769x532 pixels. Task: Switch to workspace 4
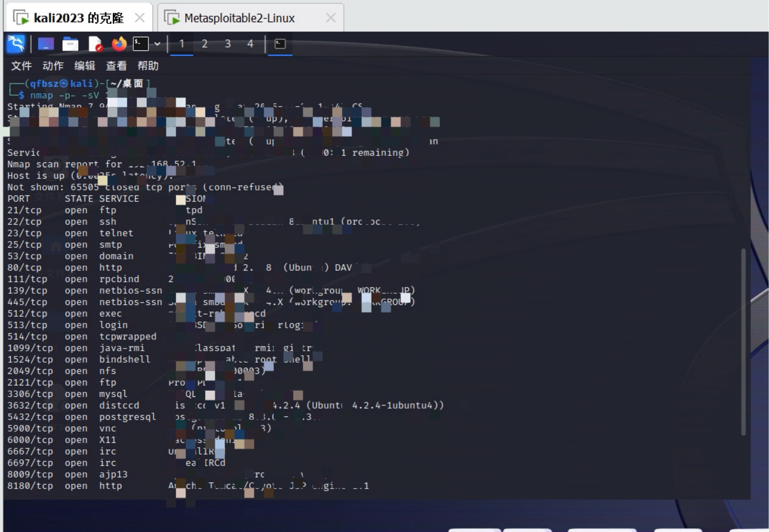[250, 44]
